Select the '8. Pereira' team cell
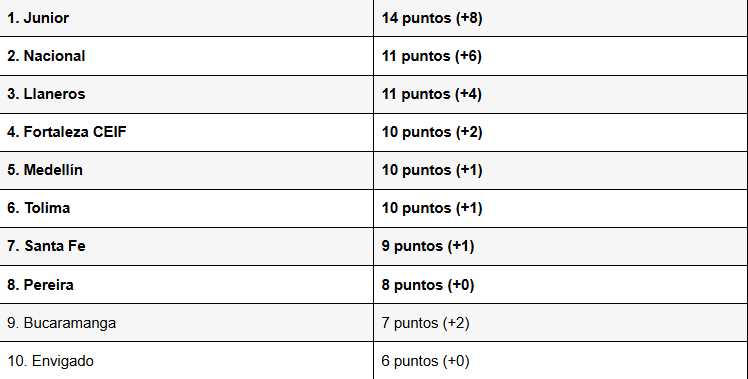Image resolution: width=748 pixels, height=379 pixels. [187, 284]
